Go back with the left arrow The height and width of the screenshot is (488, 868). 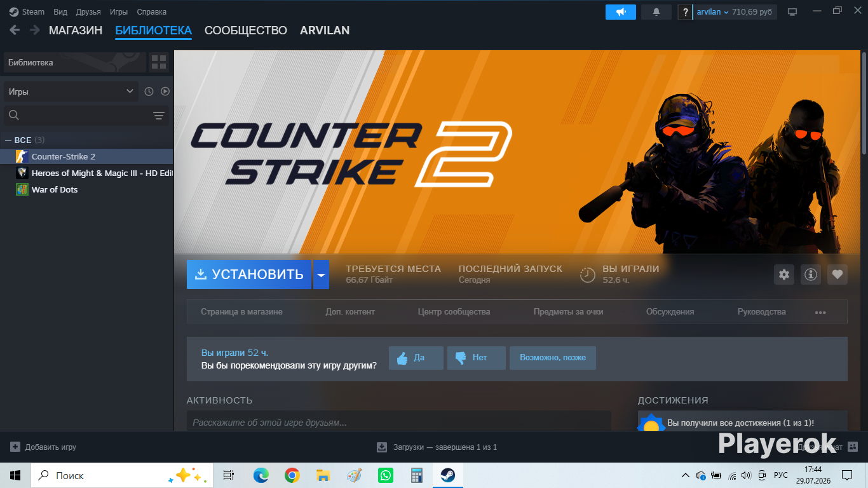[x=15, y=30]
